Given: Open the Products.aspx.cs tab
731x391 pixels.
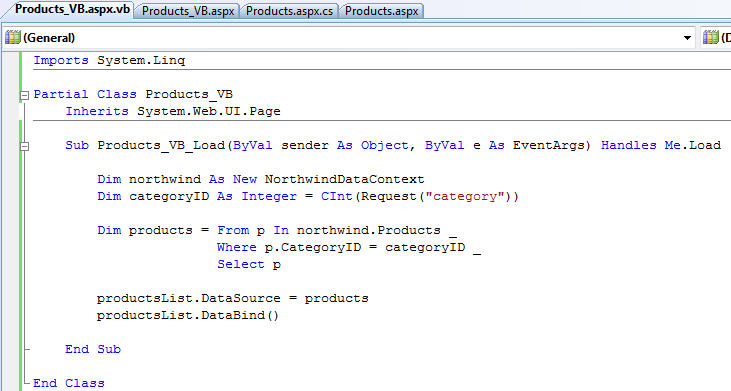Looking at the screenshot, I should click(x=290, y=11).
